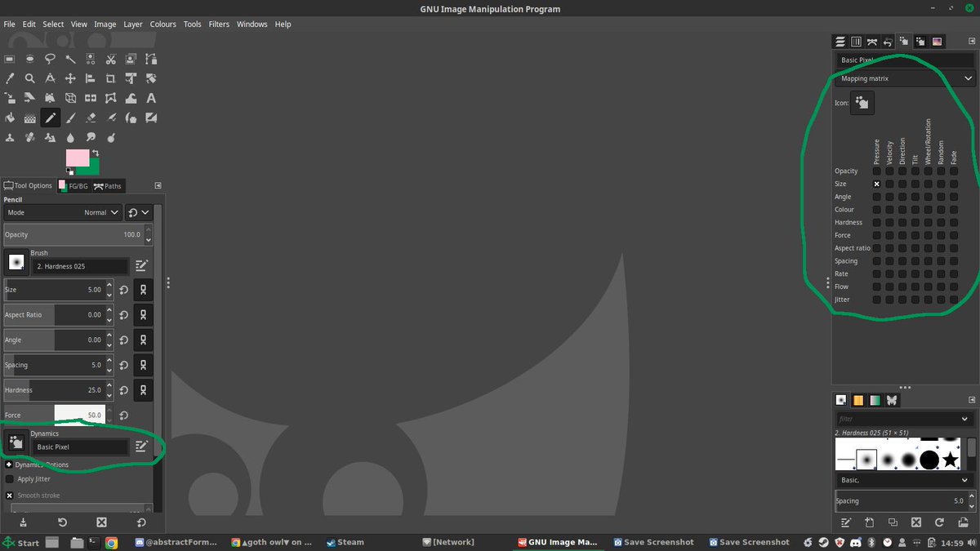The width and height of the screenshot is (980, 551).
Task: Open the Basic brush tag dropdown
Action: tap(904, 481)
